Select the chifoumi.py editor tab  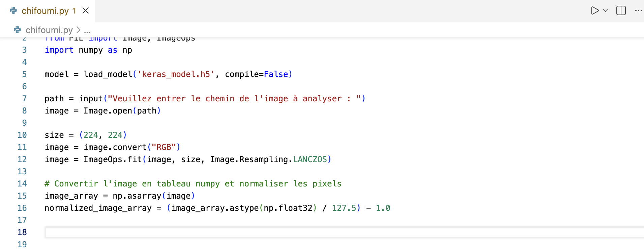(45, 11)
